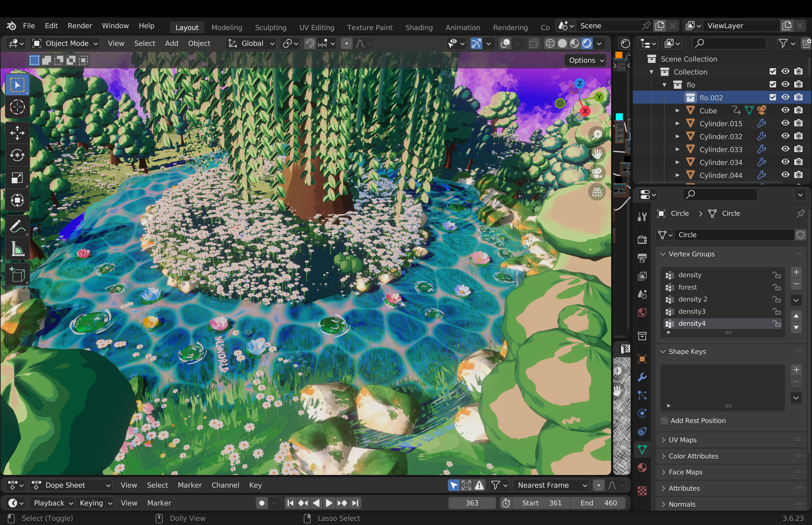Toggle camera view in the viewport gizmo
812x525 pixels.
tap(597, 173)
